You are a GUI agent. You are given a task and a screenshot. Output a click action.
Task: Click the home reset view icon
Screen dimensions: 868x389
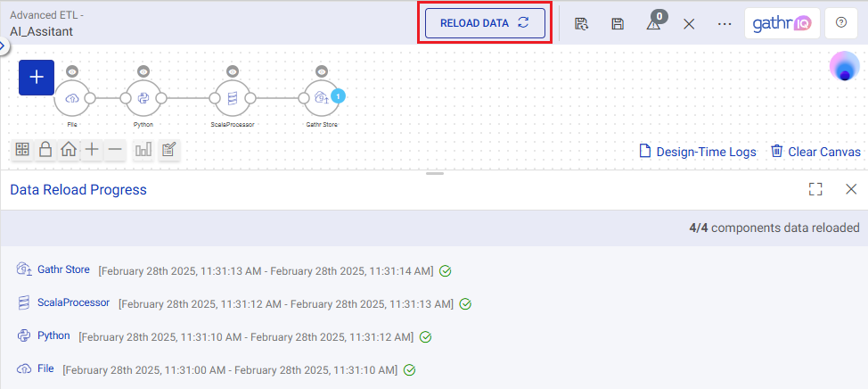click(69, 150)
